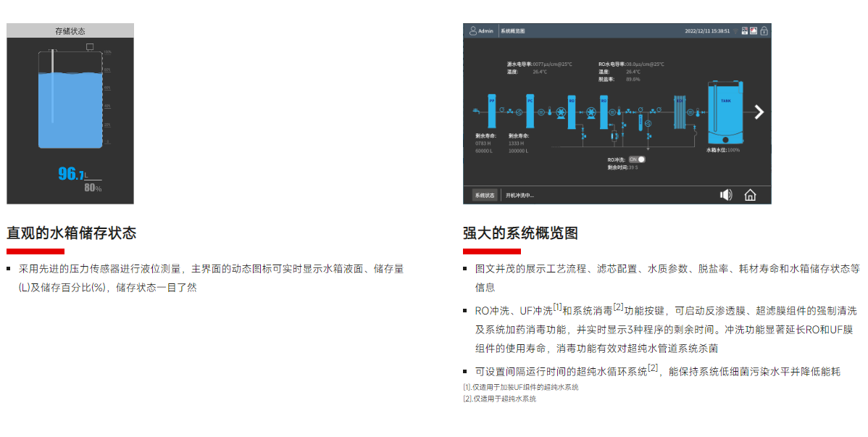Click the lock icon in top bar

pyautogui.click(x=764, y=31)
